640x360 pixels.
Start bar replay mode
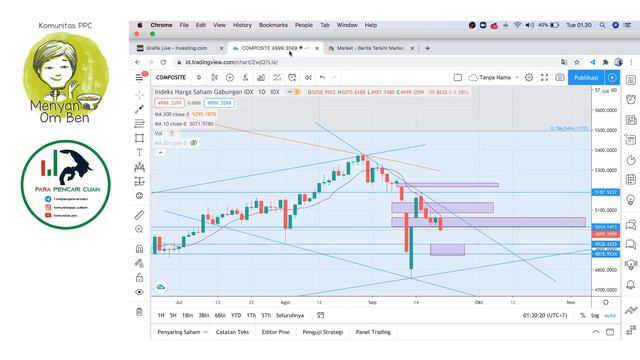308,77
